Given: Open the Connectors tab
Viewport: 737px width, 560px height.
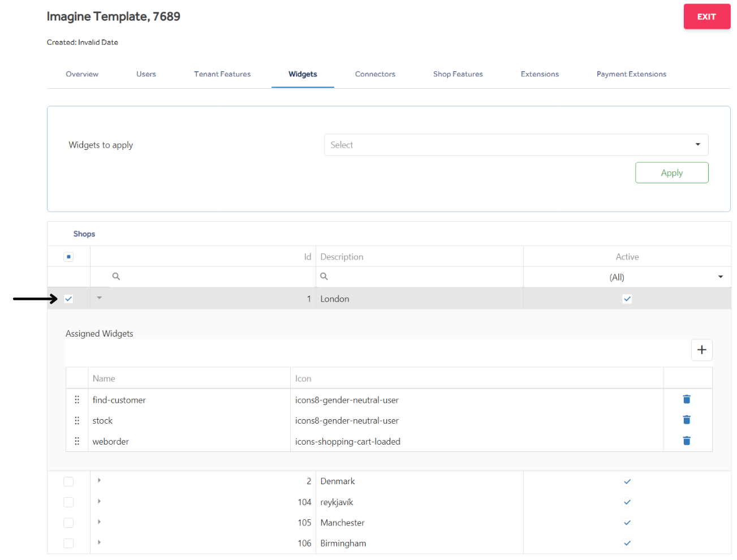Looking at the screenshot, I should coord(375,74).
